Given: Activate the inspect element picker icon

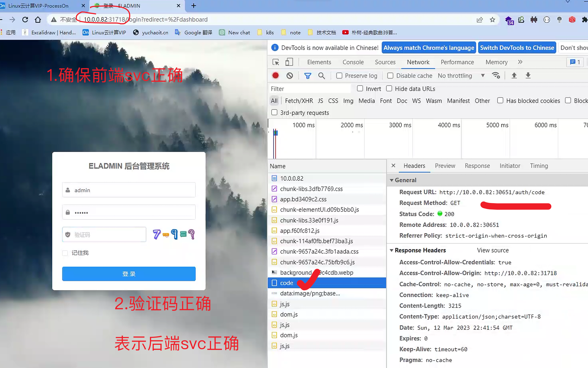Looking at the screenshot, I should pos(276,62).
